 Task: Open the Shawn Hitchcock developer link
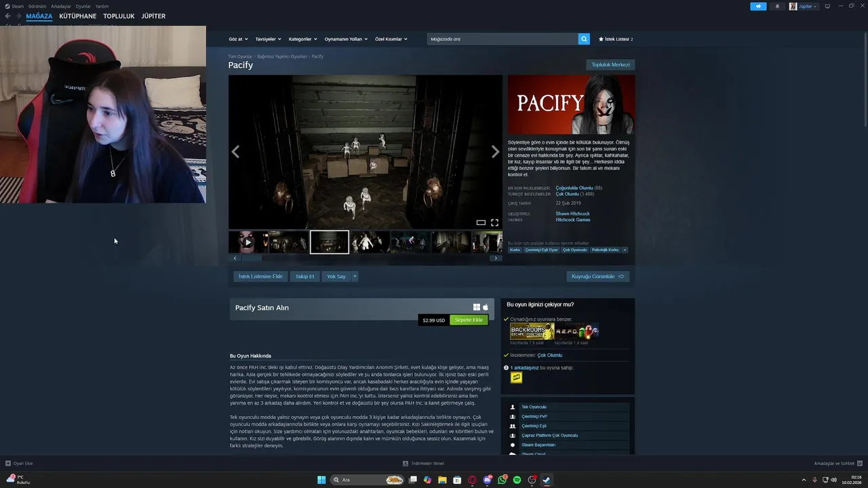(572, 214)
